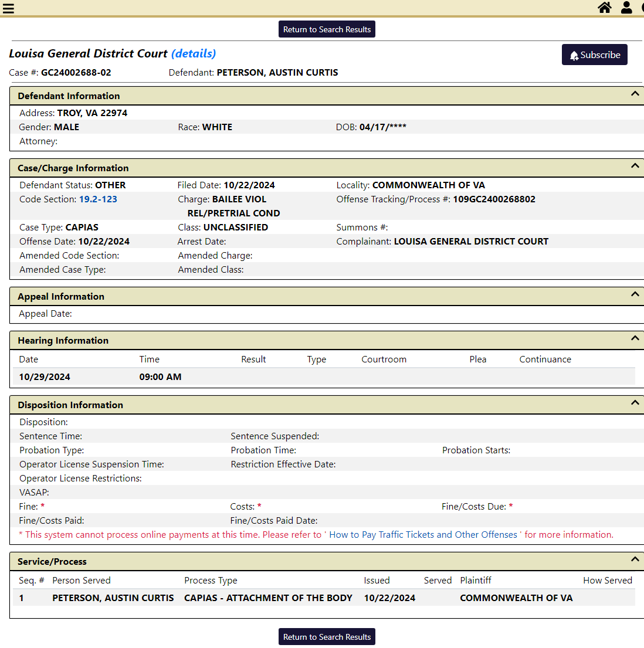The image size is (644, 648).
Task: Click How Served column header
Action: [608, 581]
